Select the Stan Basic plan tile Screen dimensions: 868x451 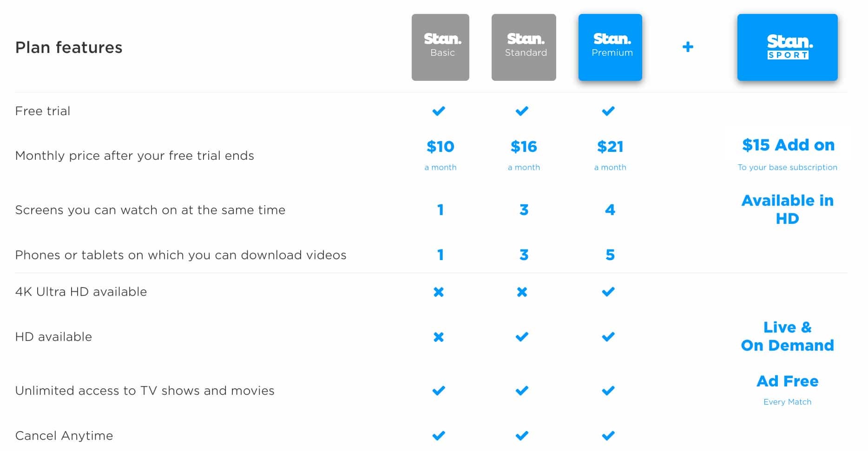pos(440,47)
